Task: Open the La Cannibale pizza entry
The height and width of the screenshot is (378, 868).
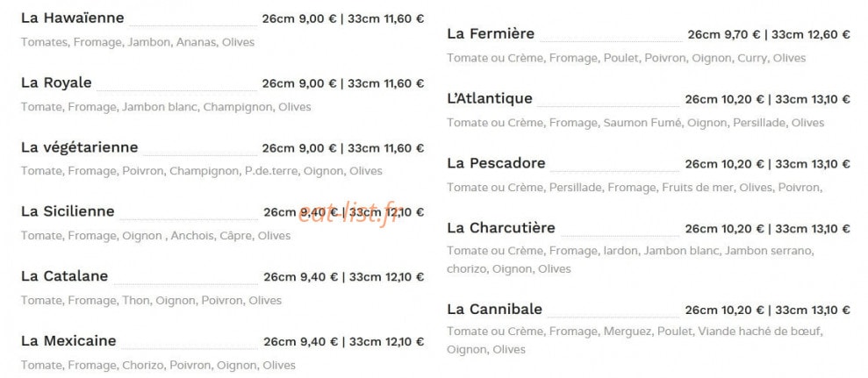Action: pyautogui.click(x=495, y=309)
